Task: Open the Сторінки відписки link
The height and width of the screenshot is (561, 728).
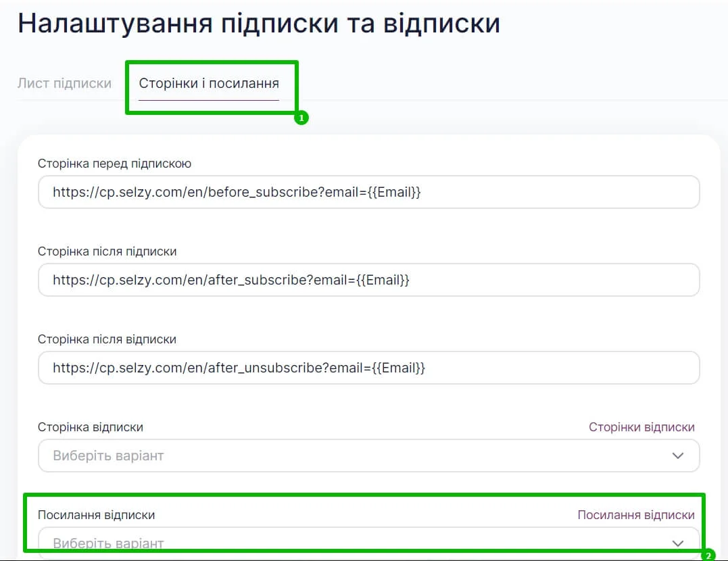Action: point(641,426)
